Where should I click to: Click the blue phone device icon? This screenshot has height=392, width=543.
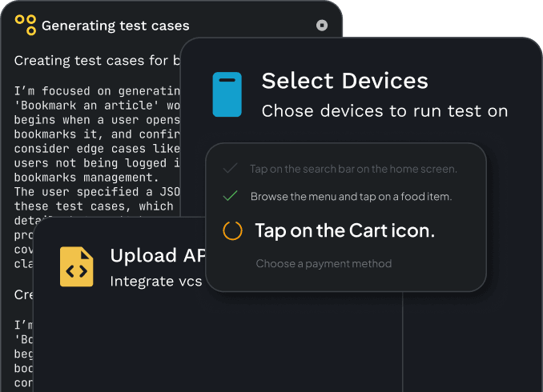227,95
